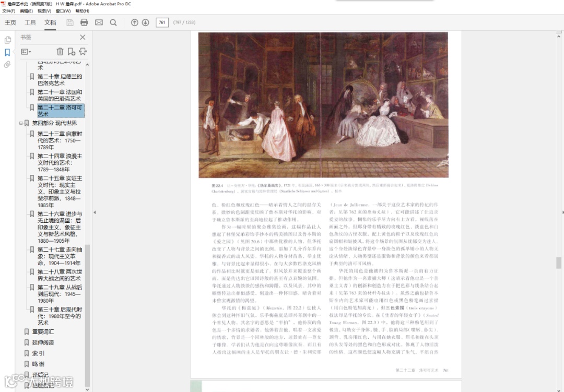Open 视图(V) menu
This screenshot has height=392, width=564.
[x=44, y=11]
